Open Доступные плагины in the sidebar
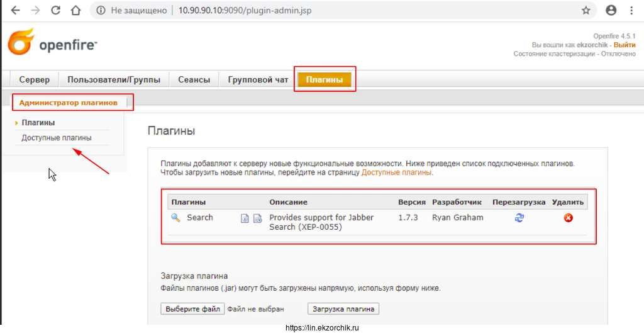Screen dimensions: 644x333 57,138
